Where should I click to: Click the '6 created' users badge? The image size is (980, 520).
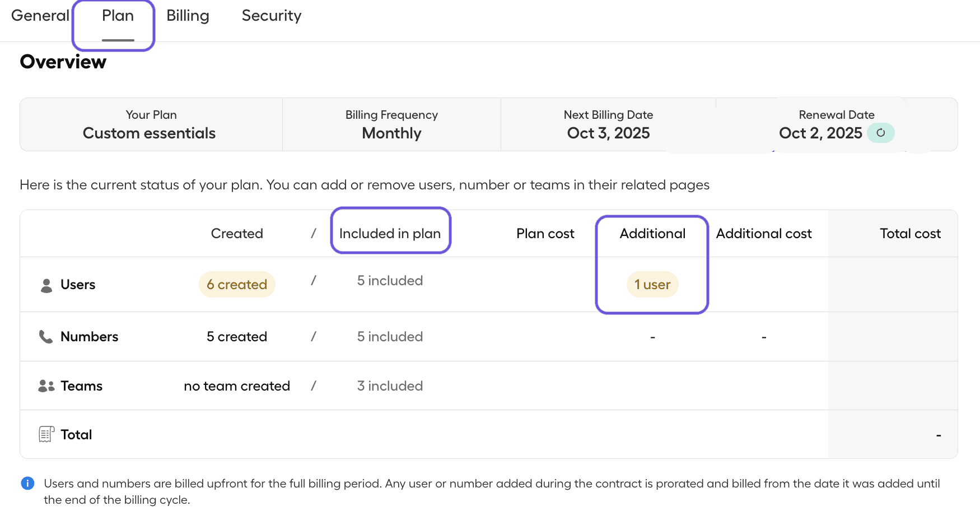coord(237,285)
